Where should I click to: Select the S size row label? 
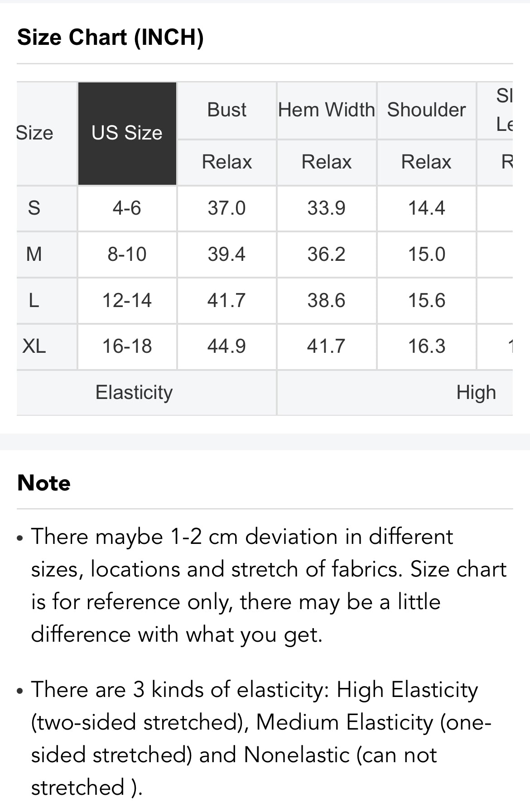34,208
